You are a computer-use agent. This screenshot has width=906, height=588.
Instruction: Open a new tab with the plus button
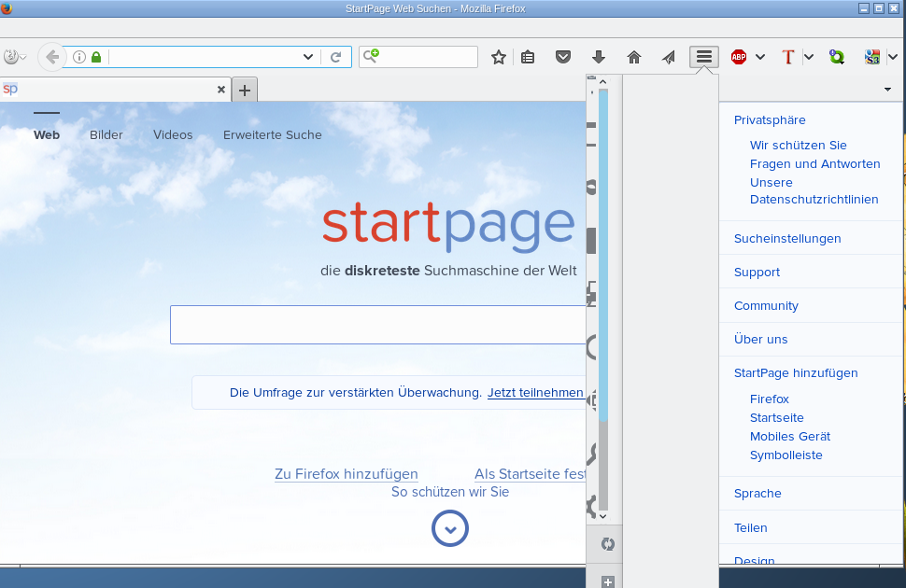click(245, 91)
